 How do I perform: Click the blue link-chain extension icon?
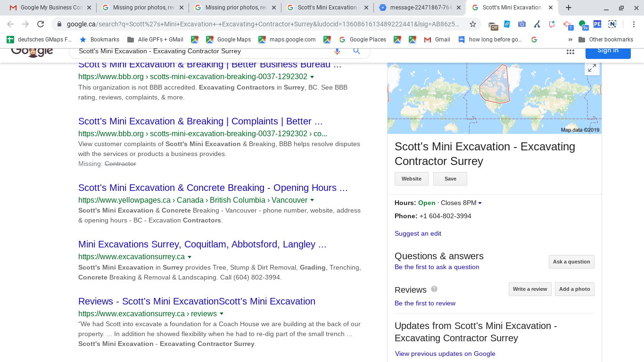[x=507, y=24]
